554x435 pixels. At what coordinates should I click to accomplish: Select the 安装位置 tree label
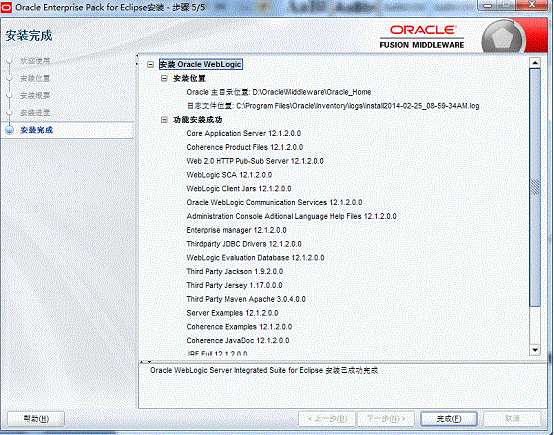point(189,78)
